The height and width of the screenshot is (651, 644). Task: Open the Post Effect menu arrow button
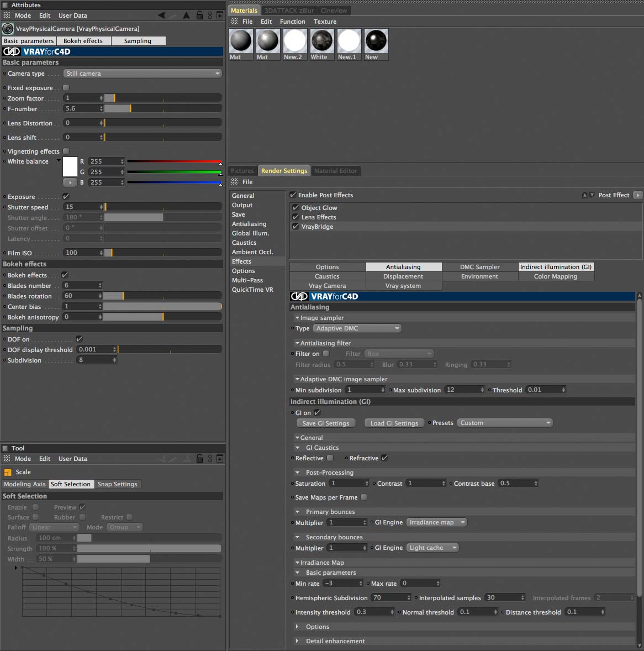click(x=638, y=195)
